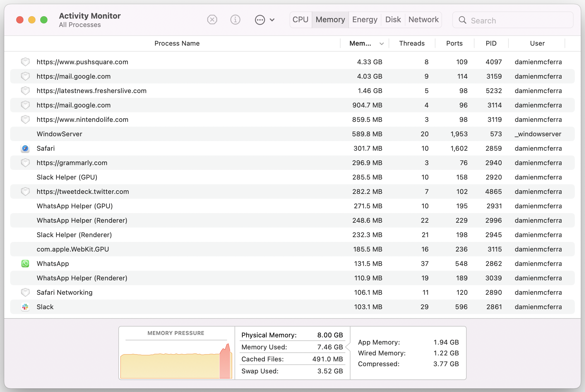Open the process info inspector icon
Image resolution: width=585 pixels, height=392 pixels.
coord(235,20)
